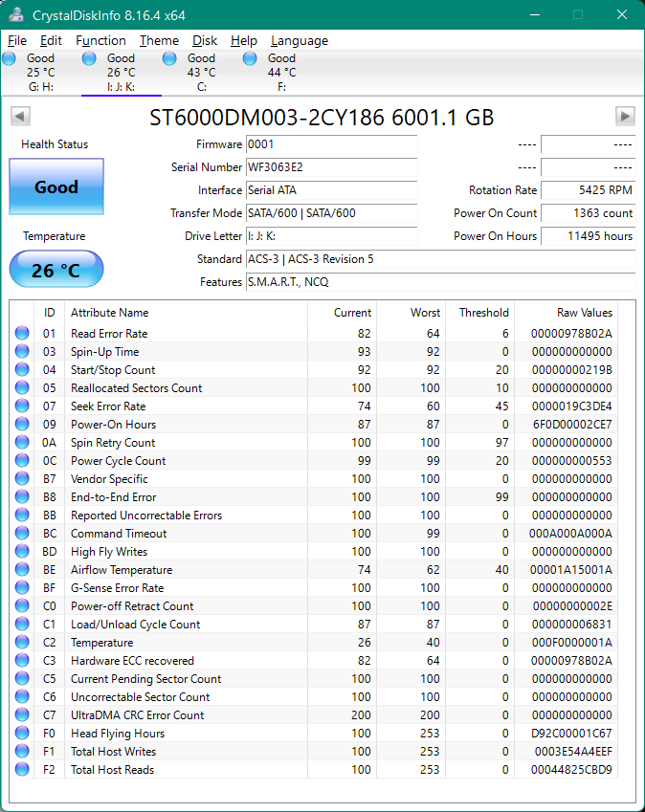Click the indicator beside the Temperature attribute
The height and width of the screenshot is (812, 645).
(x=22, y=643)
